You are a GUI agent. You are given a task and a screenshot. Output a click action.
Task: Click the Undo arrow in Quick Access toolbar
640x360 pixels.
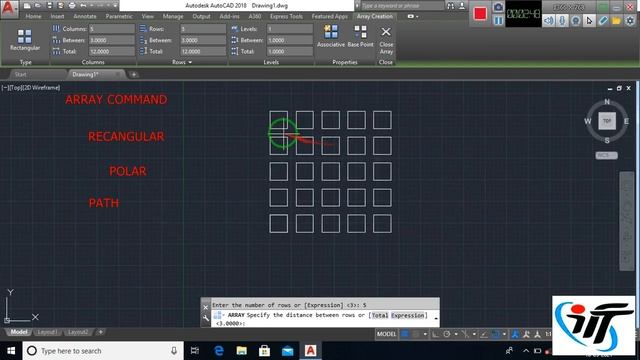[83, 6]
